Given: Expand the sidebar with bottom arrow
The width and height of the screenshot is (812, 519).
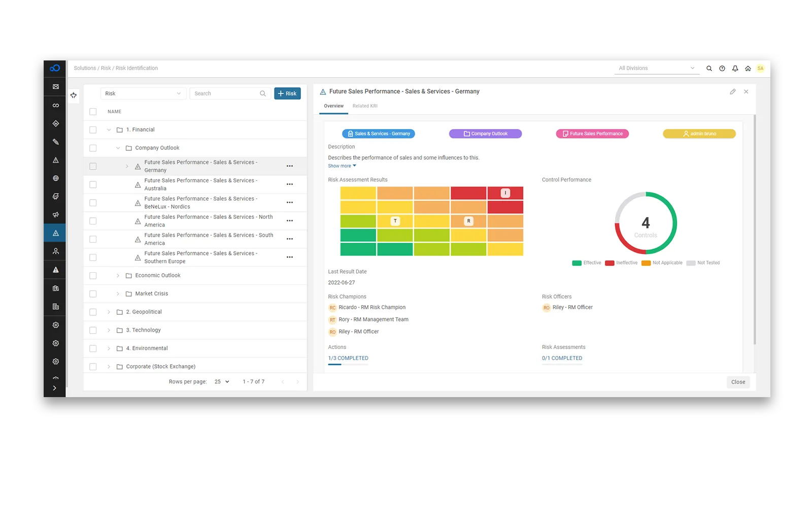Looking at the screenshot, I should [55, 388].
